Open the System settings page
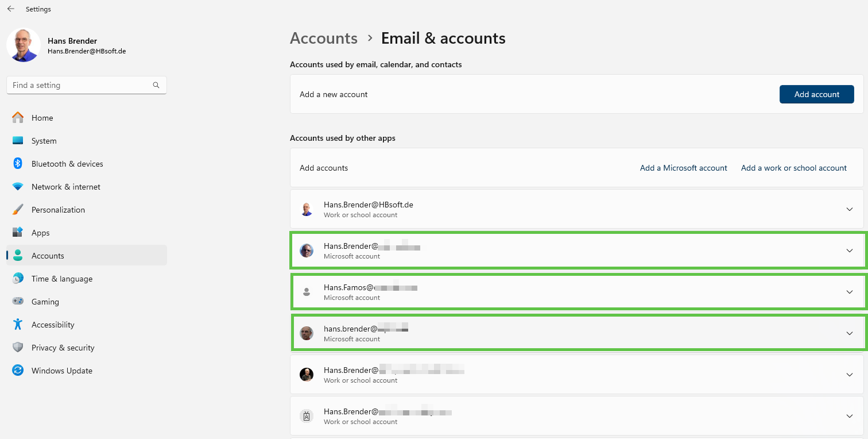Image resolution: width=868 pixels, height=439 pixels. 44,141
